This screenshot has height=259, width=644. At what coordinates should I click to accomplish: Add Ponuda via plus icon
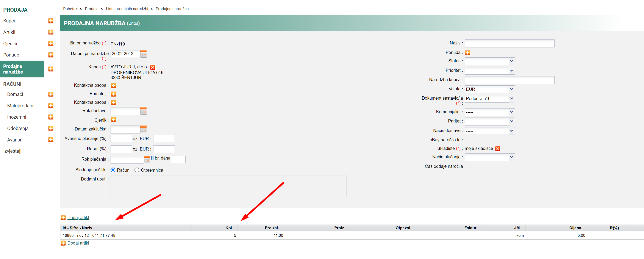click(x=467, y=53)
